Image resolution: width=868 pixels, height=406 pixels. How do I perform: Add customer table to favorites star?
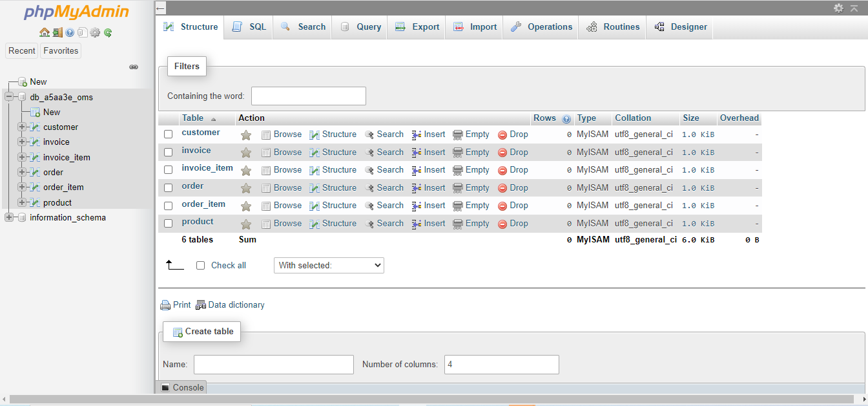click(245, 135)
